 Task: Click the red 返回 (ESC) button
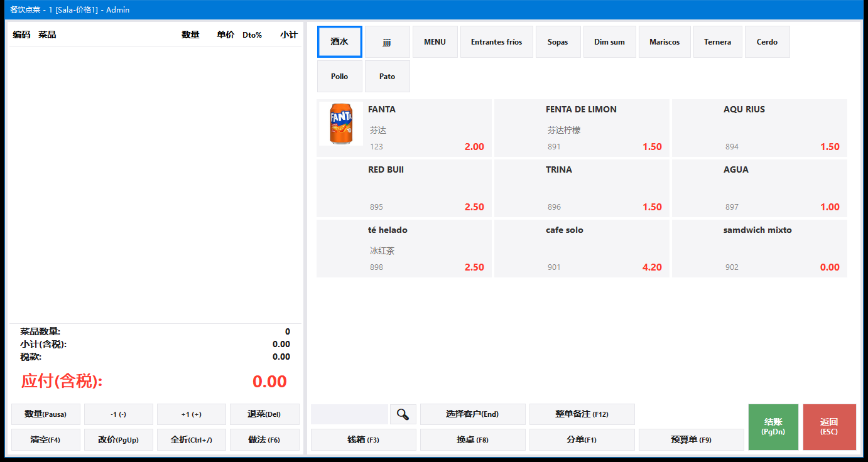829,427
